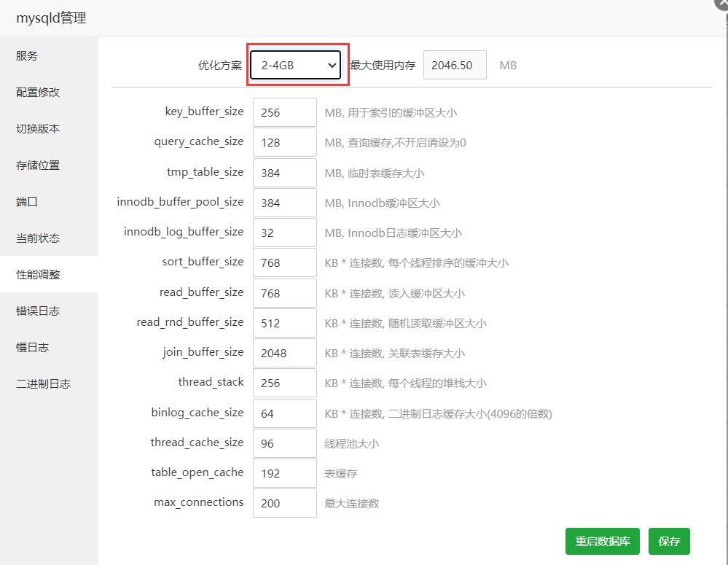Open 配置修改 configuration editing
The height and width of the screenshot is (565, 728).
click(x=36, y=92)
